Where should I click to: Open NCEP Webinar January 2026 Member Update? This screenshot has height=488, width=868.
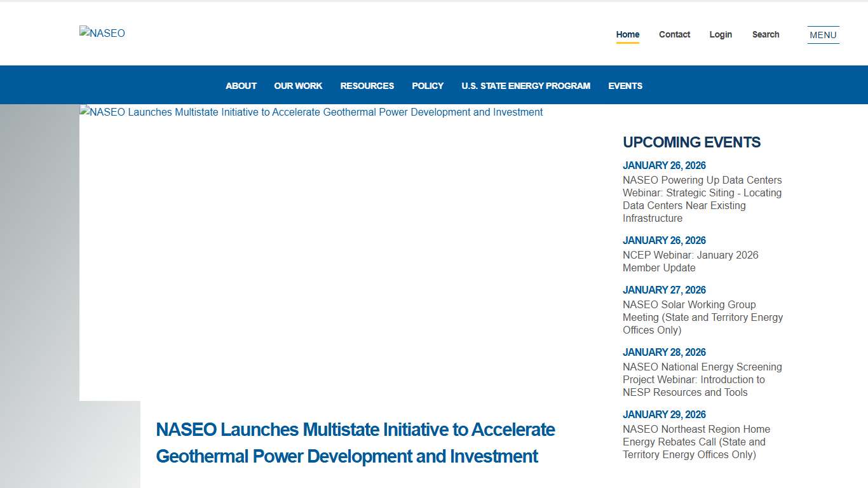click(690, 261)
